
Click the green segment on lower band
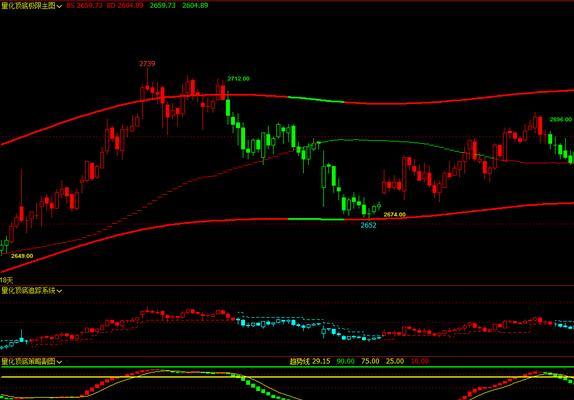coord(316,219)
